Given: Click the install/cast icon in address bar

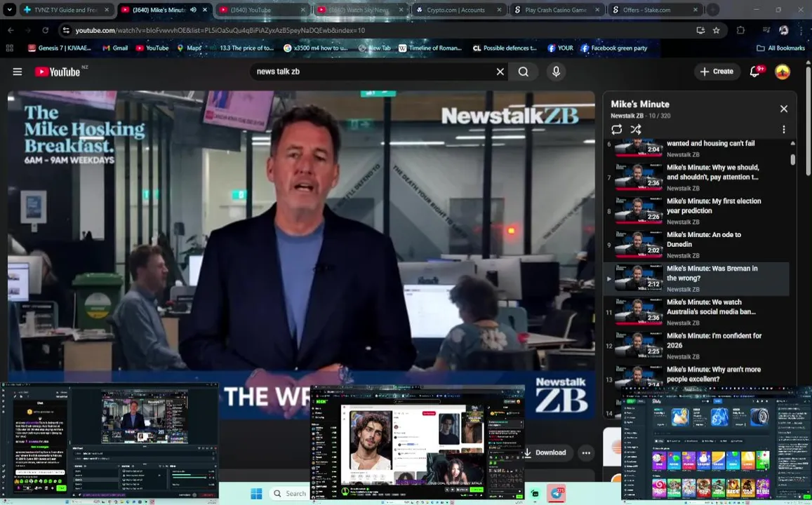Looking at the screenshot, I should point(700,30).
